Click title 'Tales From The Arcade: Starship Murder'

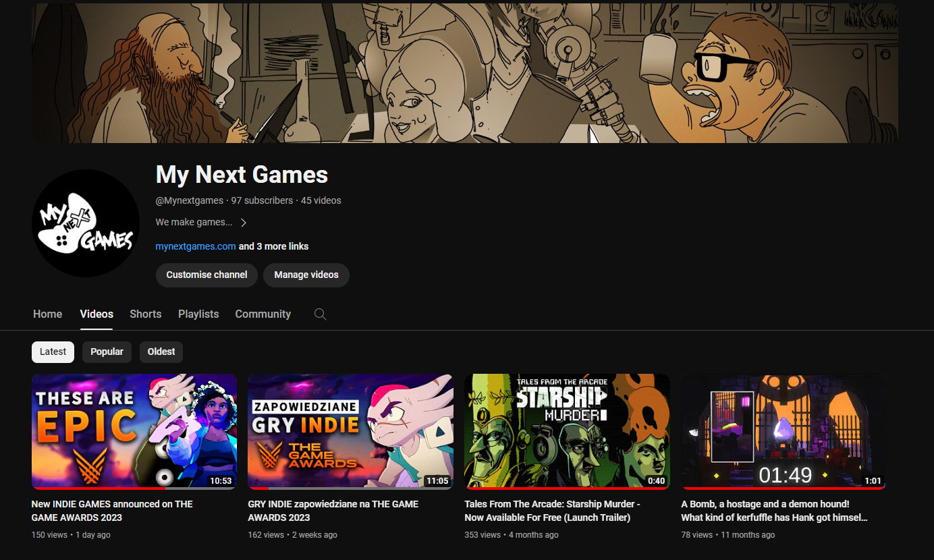tap(553, 511)
